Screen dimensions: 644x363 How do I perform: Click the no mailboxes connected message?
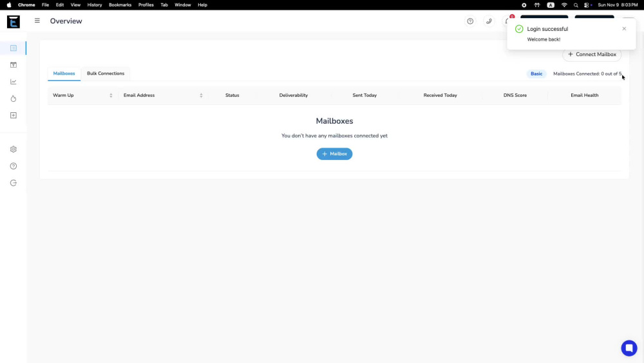(334, 135)
